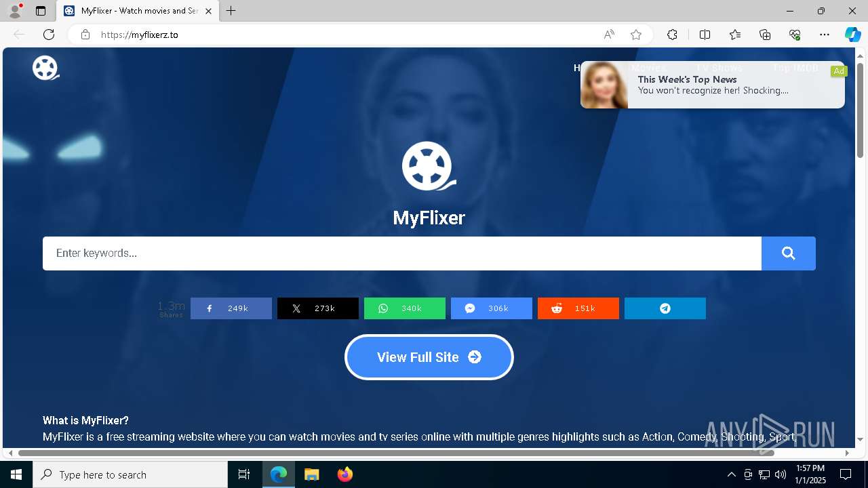Open the Movies menu item

click(648, 68)
